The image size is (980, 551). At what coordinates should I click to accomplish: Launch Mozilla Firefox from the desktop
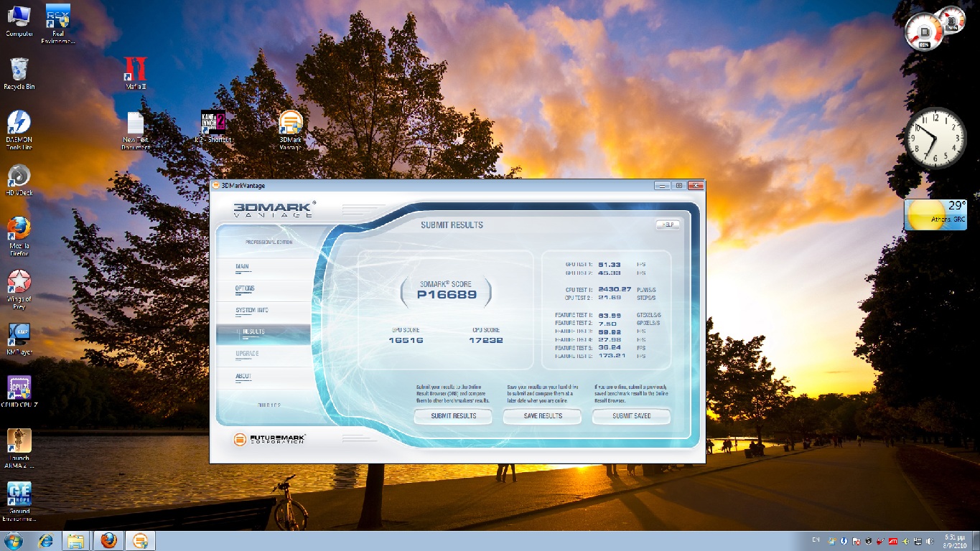[x=19, y=236]
